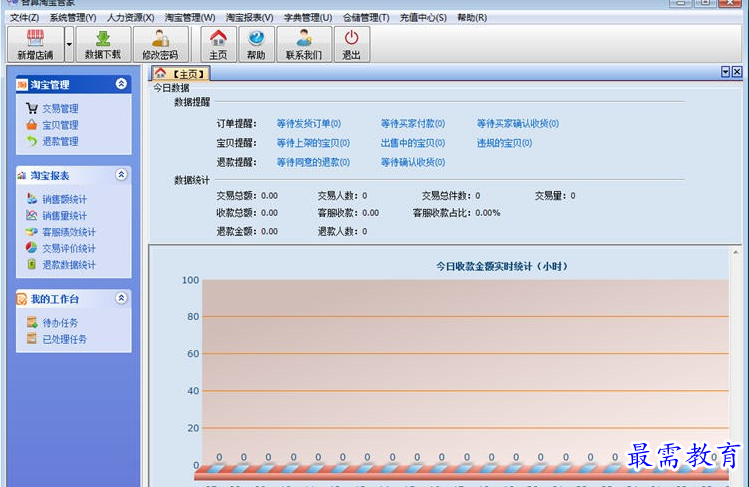The width and height of the screenshot is (749, 487).
Task: Click the green arrow icon beside 退款管理
Action: click(32, 141)
